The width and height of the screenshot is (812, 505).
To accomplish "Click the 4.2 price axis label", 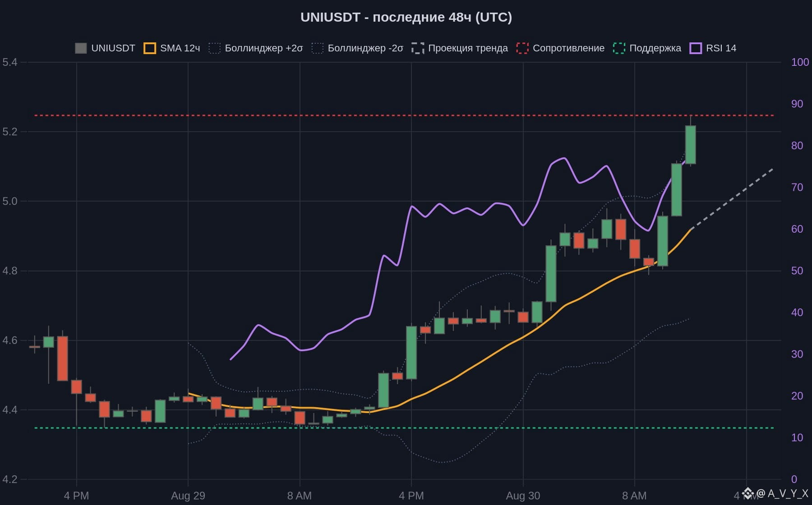I will click(10, 479).
